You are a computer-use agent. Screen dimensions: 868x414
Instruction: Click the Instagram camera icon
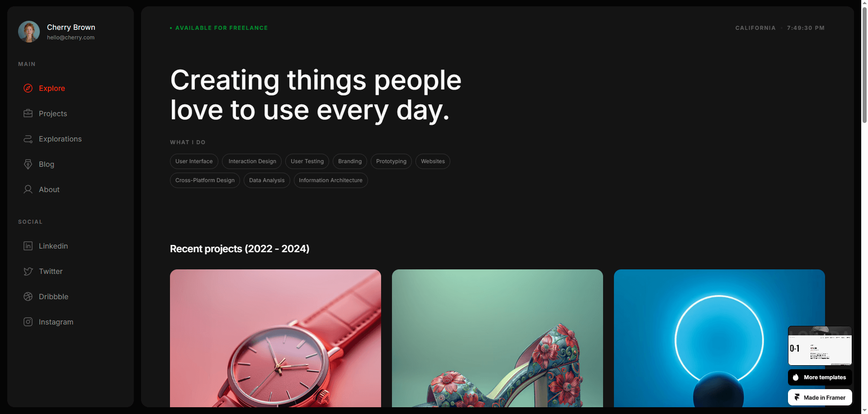(x=28, y=322)
